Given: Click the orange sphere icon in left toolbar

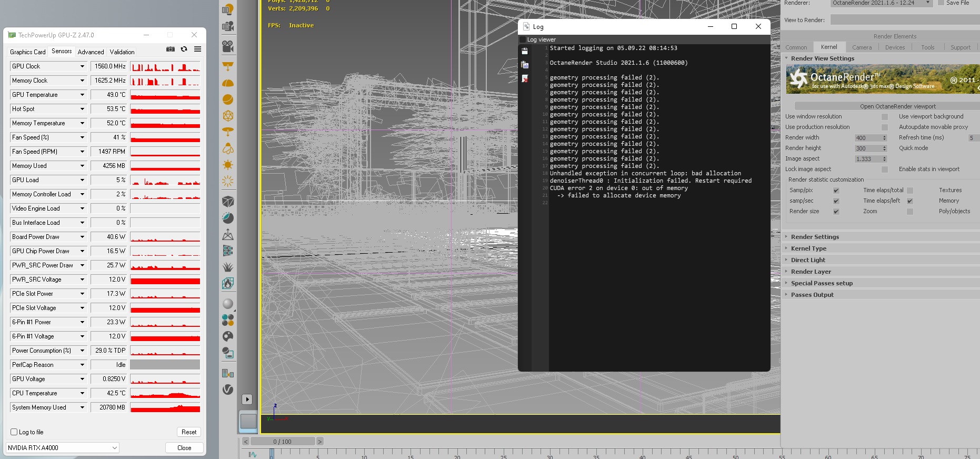Looking at the screenshot, I should [228, 99].
